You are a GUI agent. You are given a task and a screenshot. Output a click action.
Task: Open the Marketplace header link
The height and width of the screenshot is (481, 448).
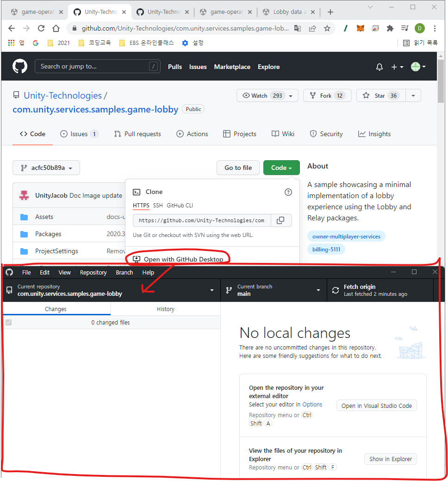[232, 67]
